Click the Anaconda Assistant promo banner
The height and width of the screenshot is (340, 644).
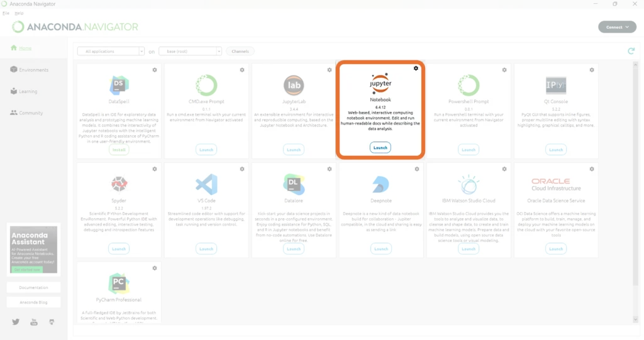tap(34, 250)
